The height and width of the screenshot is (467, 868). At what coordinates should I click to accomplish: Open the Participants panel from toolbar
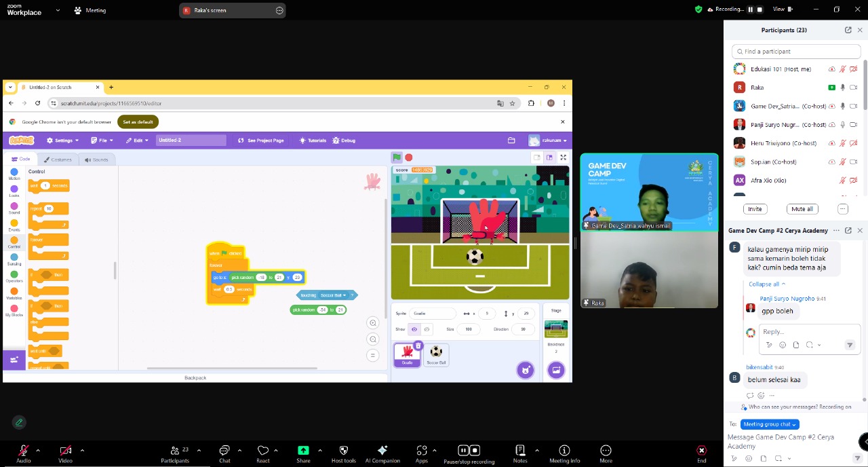tap(175, 451)
